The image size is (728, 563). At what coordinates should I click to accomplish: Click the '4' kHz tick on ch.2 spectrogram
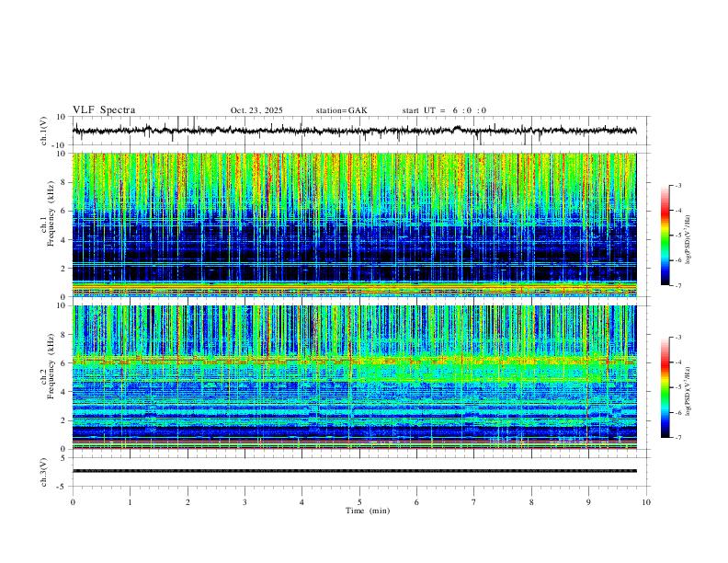click(x=63, y=392)
